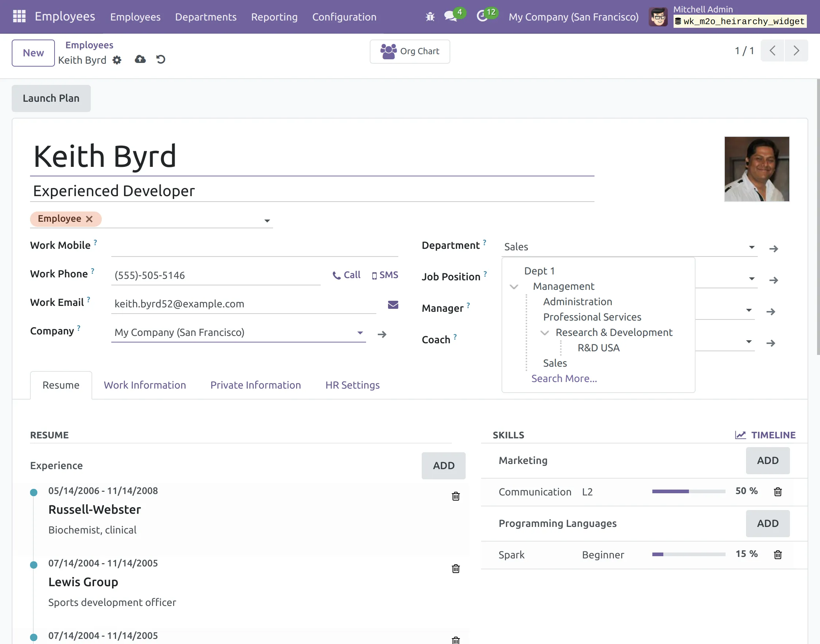Switch to the HR Settings tab

pyautogui.click(x=352, y=385)
